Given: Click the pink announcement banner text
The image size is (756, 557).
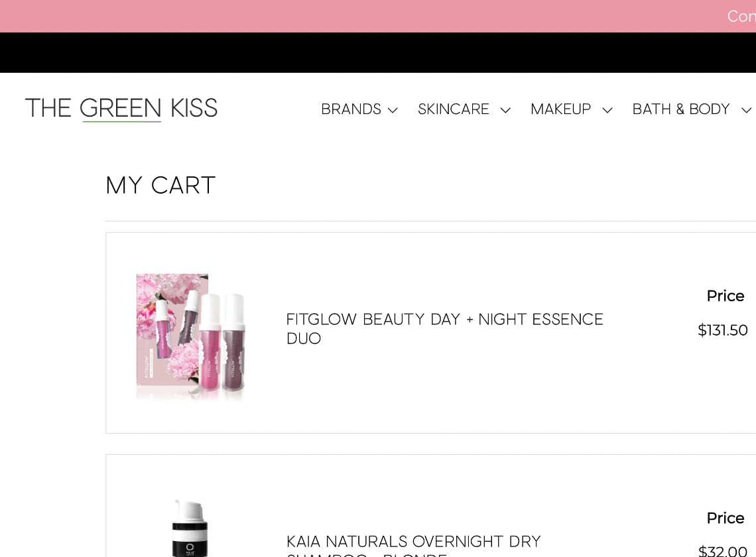Looking at the screenshot, I should point(741,16).
